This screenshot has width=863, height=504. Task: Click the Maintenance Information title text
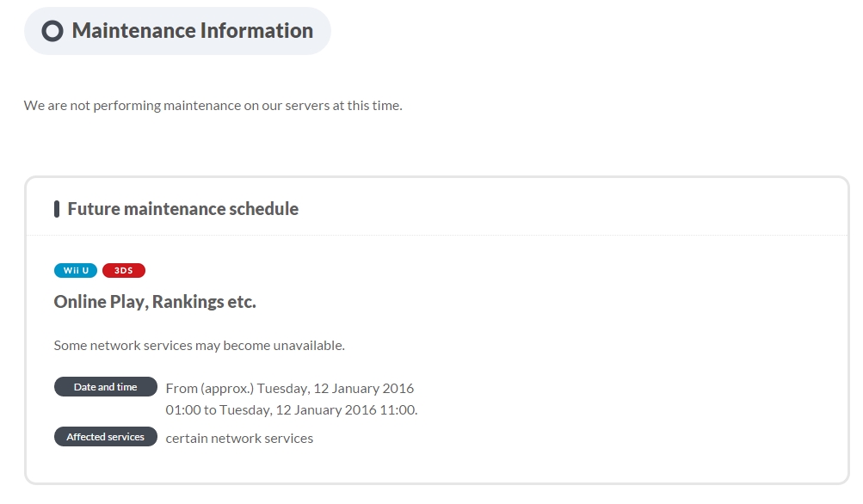193,31
